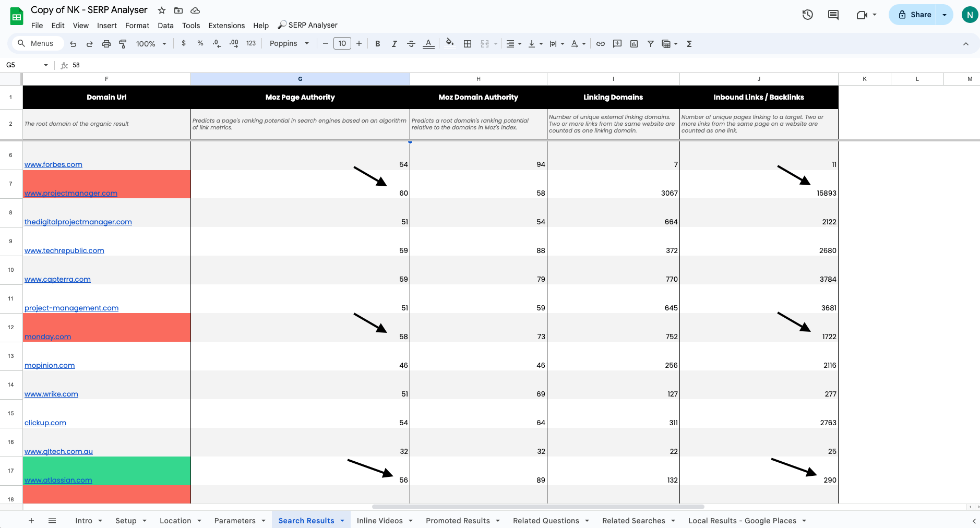Image resolution: width=980 pixels, height=528 pixels.
Task: Open the www.atlassian.com link
Action: [58, 479]
